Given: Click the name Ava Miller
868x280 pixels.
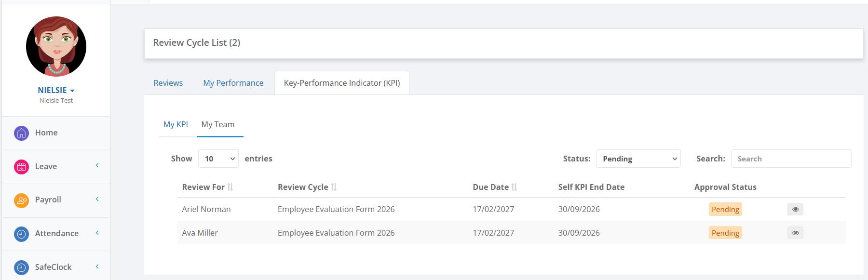Looking at the screenshot, I should (x=200, y=233).
